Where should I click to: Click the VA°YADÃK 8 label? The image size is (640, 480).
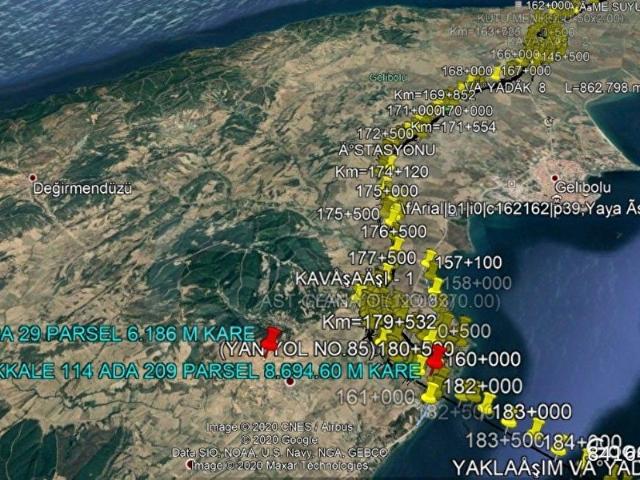coord(505,87)
